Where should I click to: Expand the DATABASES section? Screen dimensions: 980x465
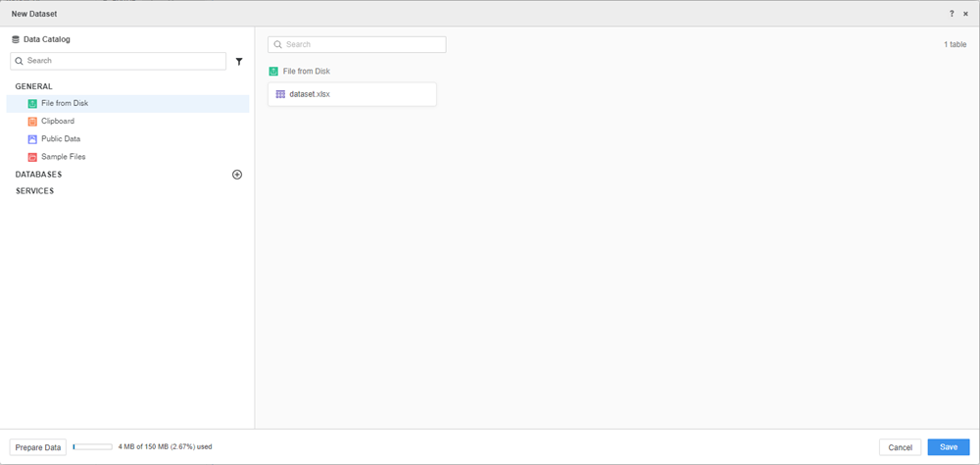39,175
